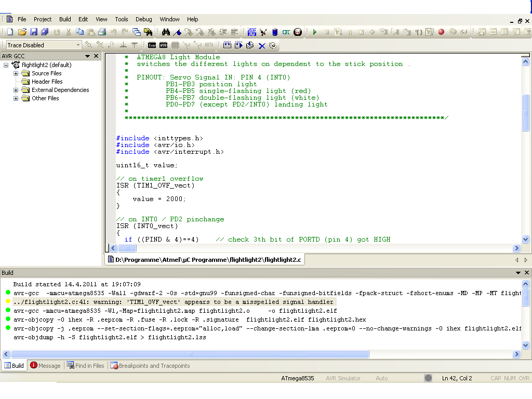Screen dimensions: 532x399
Task: Click the 'Build started' output line
Action: coord(77,284)
